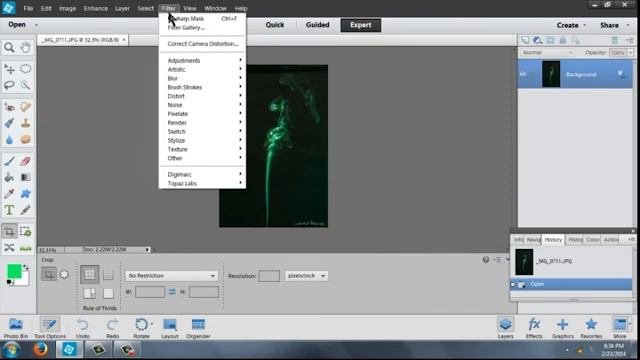
Task: Expand the Topaz Labs submenu
Action: point(203,183)
